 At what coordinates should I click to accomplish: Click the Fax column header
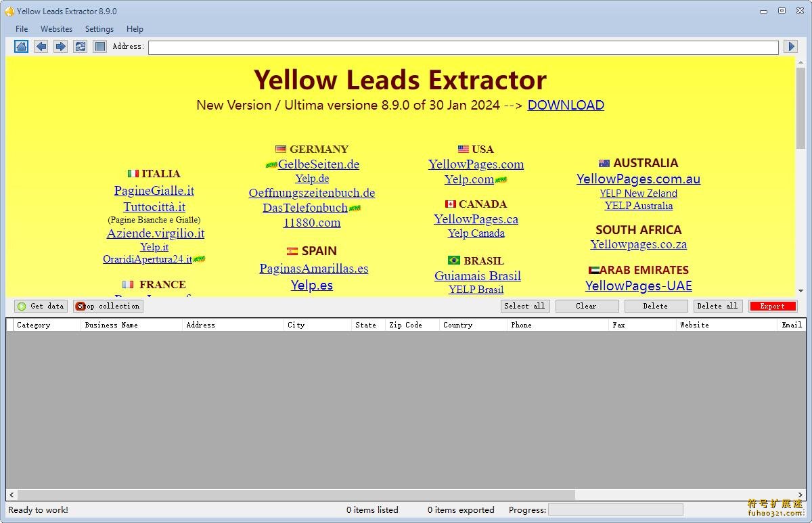(643, 325)
